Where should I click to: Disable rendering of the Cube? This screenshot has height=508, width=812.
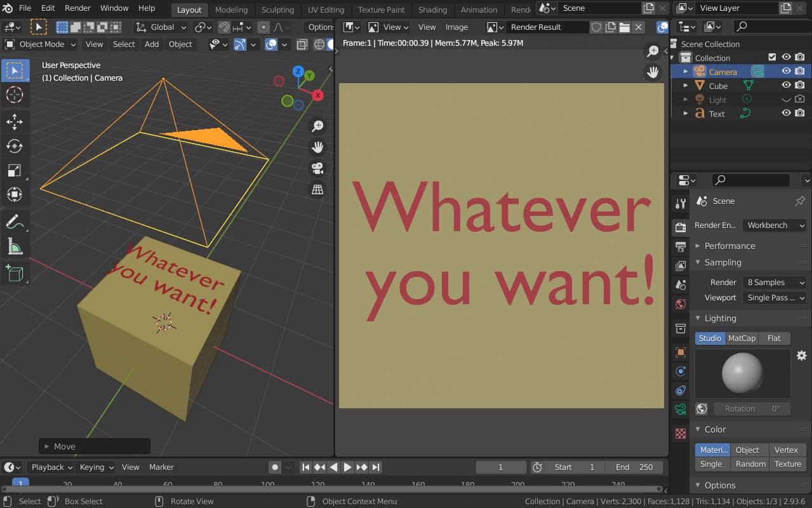[x=800, y=85]
